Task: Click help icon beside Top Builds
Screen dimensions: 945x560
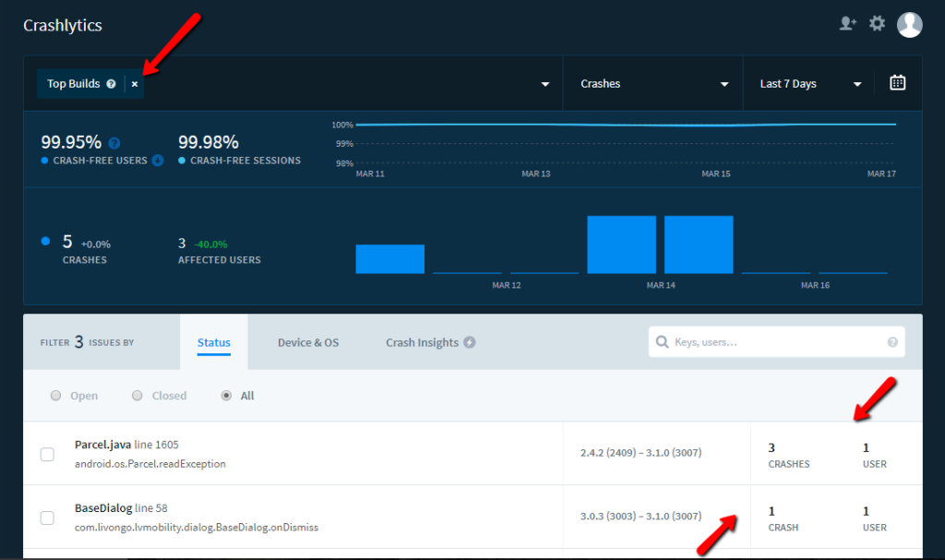Action: [111, 84]
